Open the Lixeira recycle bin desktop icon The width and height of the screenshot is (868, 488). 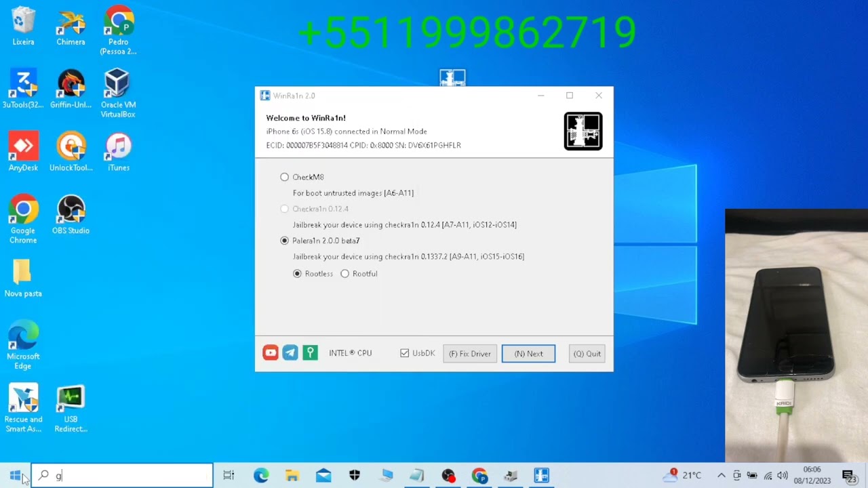(x=23, y=26)
